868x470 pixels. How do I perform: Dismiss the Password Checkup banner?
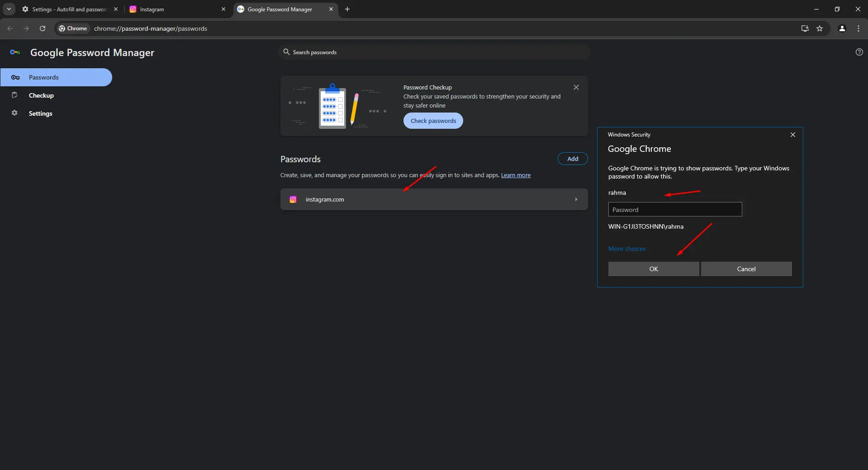tap(576, 87)
